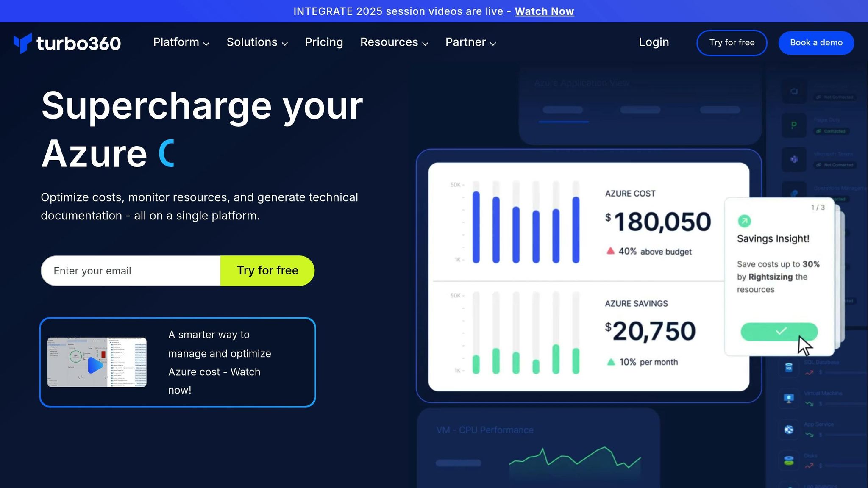The image size is (868, 488).
Task: Click the VM - CPU Performance chart title
Action: [485, 430]
